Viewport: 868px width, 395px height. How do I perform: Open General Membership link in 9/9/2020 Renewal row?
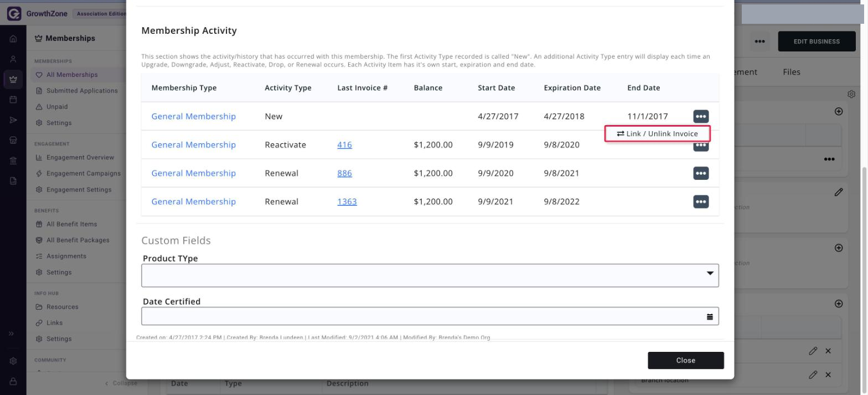click(194, 173)
